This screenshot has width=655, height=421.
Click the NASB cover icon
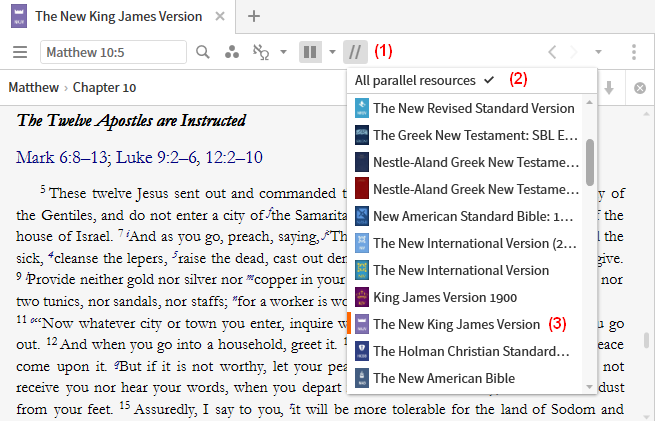[362, 216]
